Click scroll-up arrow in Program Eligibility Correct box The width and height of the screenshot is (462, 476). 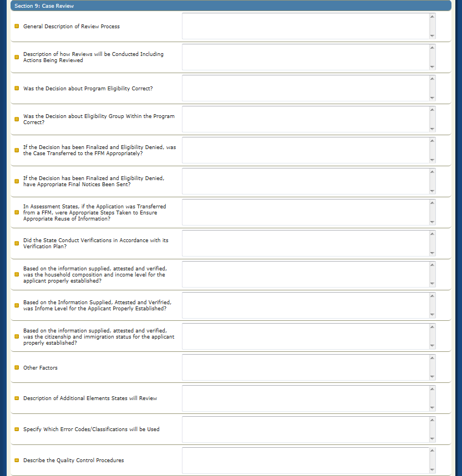coord(432,78)
